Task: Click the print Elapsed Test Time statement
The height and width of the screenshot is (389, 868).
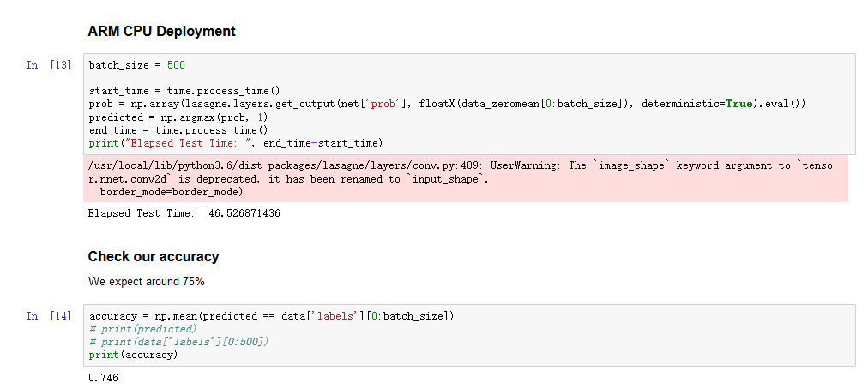Action: (236, 142)
